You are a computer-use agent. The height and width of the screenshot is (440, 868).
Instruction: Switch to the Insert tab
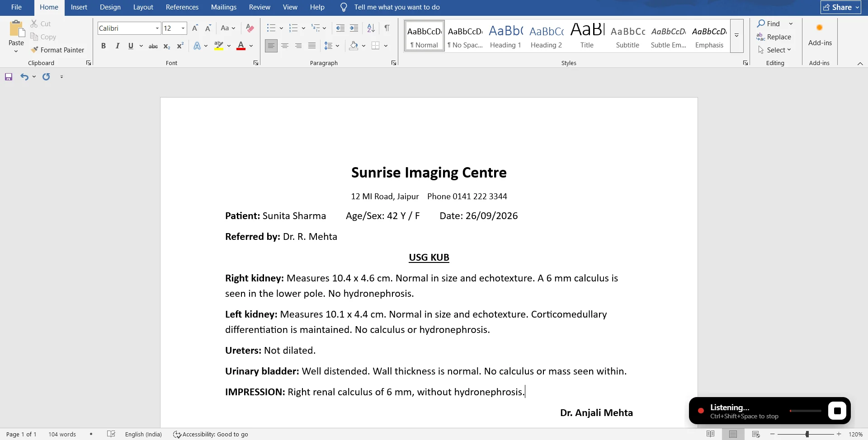(x=79, y=7)
